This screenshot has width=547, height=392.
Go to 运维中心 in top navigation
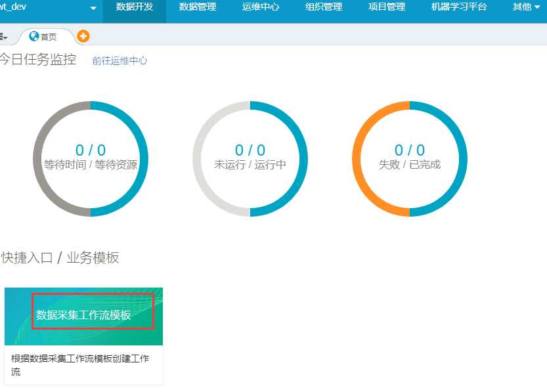pyautogui.click(x=261, y=7)
